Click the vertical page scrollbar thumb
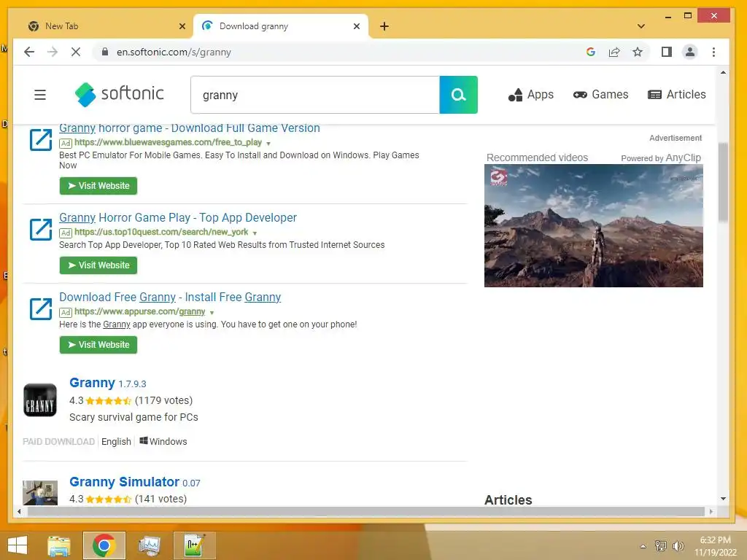The height and width of the screenshot is (560, 747). point(723,182)
